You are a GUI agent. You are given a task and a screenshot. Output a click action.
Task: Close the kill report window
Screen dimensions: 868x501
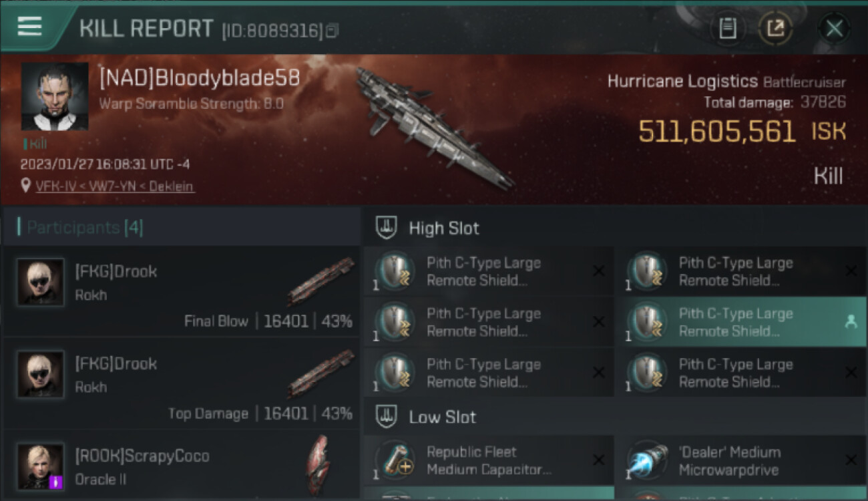(833, 28)
